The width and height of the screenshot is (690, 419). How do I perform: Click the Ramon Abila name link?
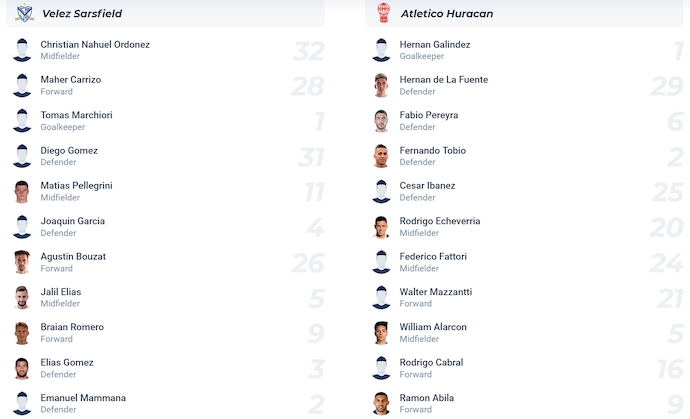(x=426, y=398)
